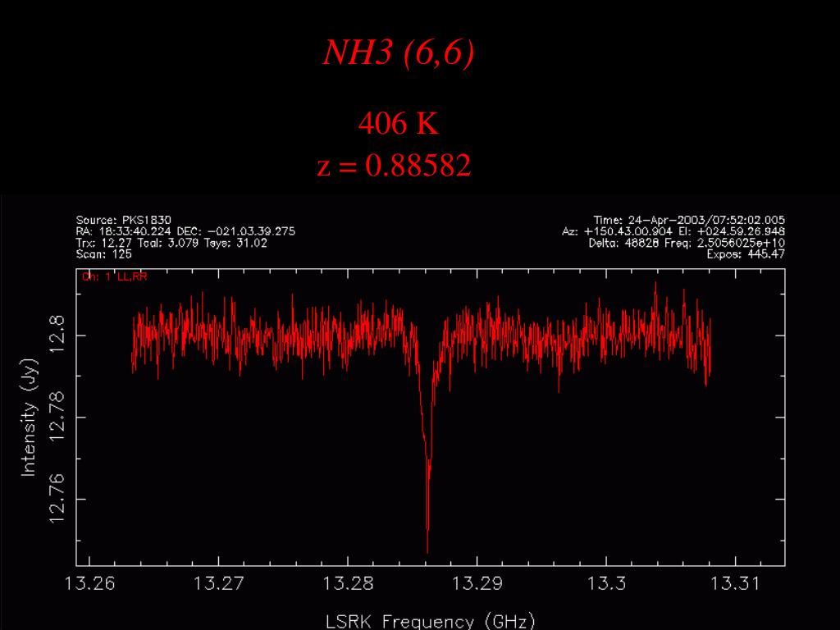This screenshot has width=840, height=630.
Task: Click the 13.27 x-axis tick label
Action: [218, 583]
